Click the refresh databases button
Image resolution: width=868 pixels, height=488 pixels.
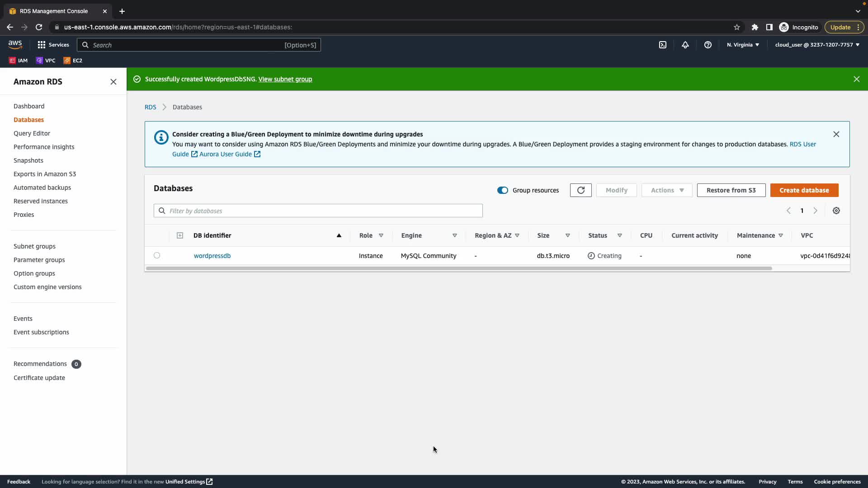click(580, 190)
